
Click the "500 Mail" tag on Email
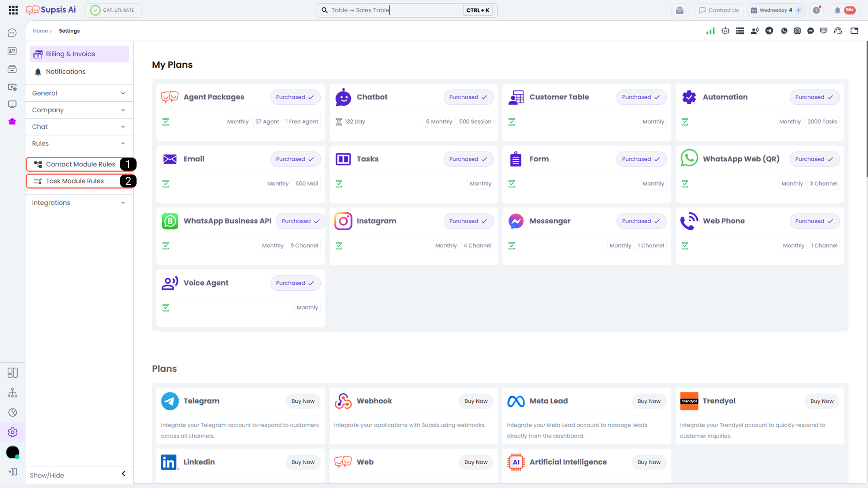tap(306, 183)
